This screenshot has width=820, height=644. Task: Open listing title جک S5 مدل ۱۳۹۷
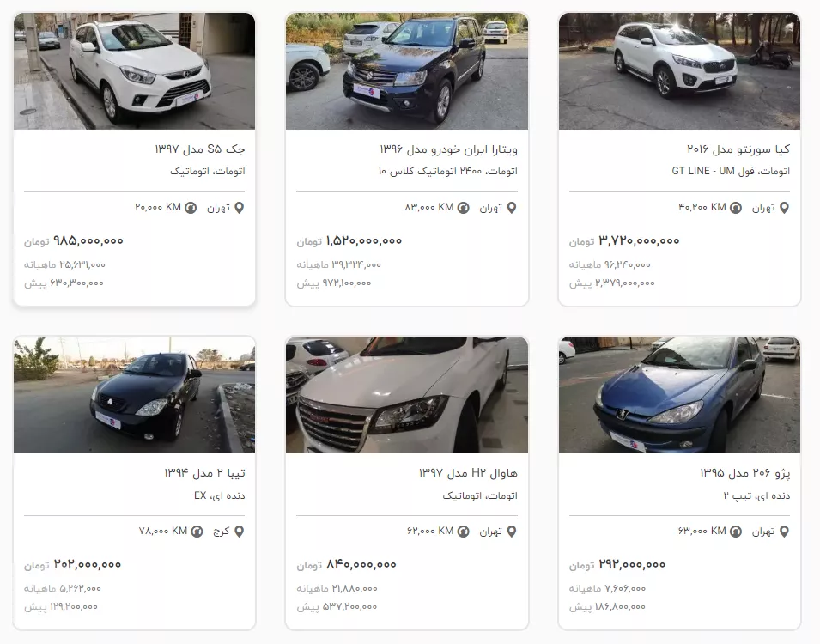click(x=200, y=149)
